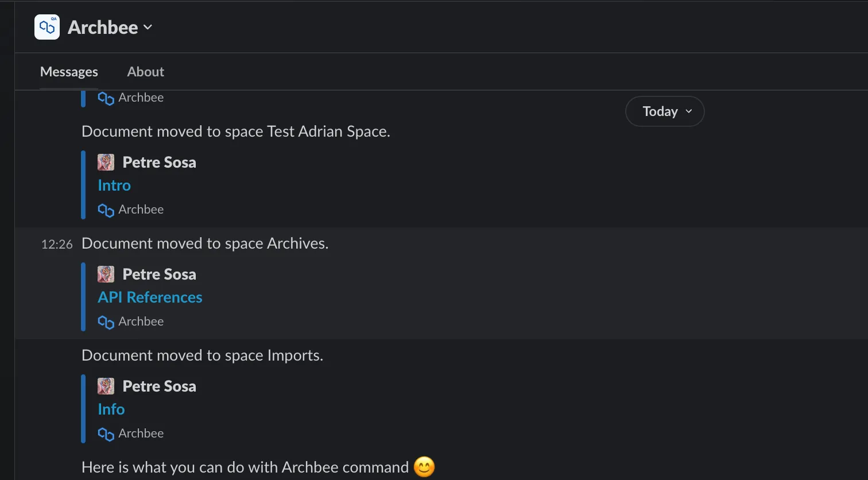This screenshot has width=868, height=480.
Task: Click the Archbee footer label below API References
Action: point(141,322)
